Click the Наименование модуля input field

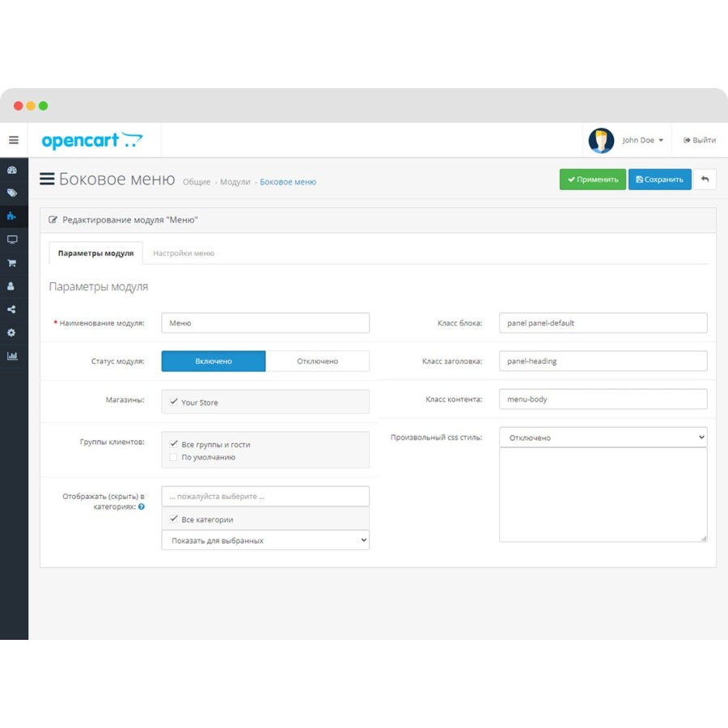265,323
